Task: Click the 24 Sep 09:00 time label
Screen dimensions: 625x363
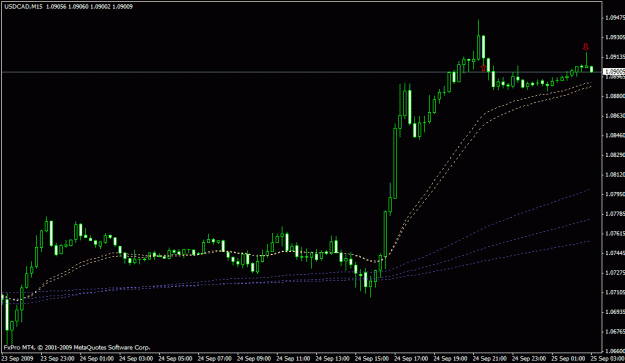Action: (x=254, y=359)
